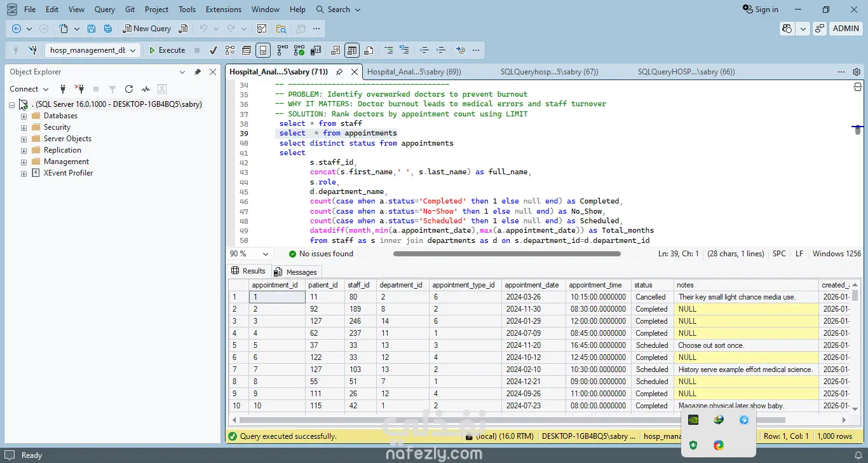
Task: Open the Activity Monitor icon in Object Explorer
Action: 146,89
